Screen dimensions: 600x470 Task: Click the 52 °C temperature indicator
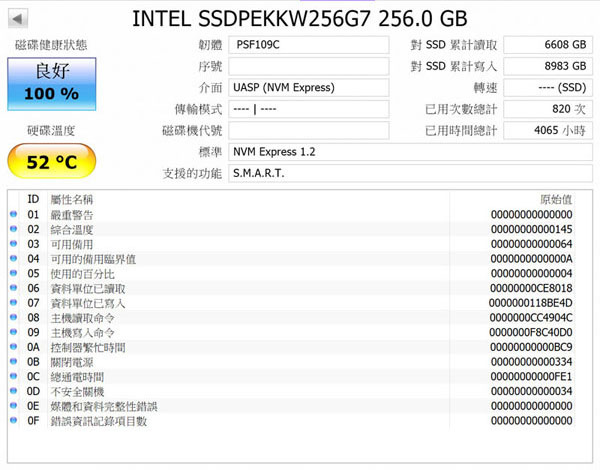point(52,161)
